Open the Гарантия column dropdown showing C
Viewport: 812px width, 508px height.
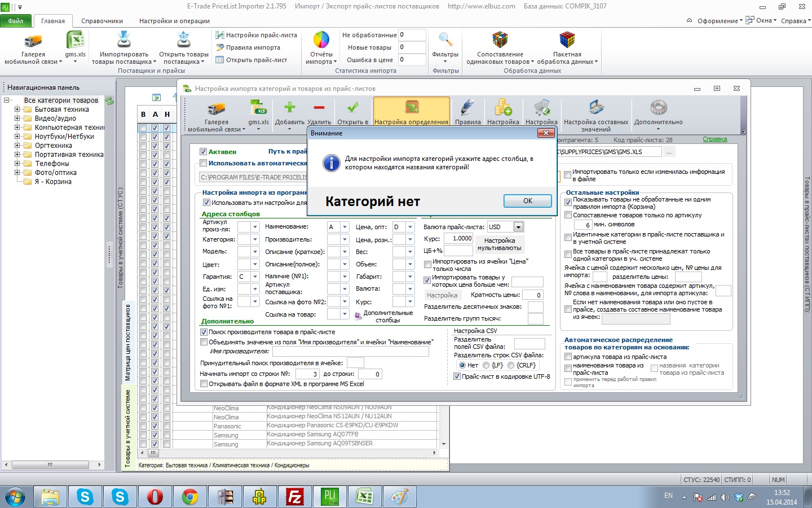click(254, 277)
